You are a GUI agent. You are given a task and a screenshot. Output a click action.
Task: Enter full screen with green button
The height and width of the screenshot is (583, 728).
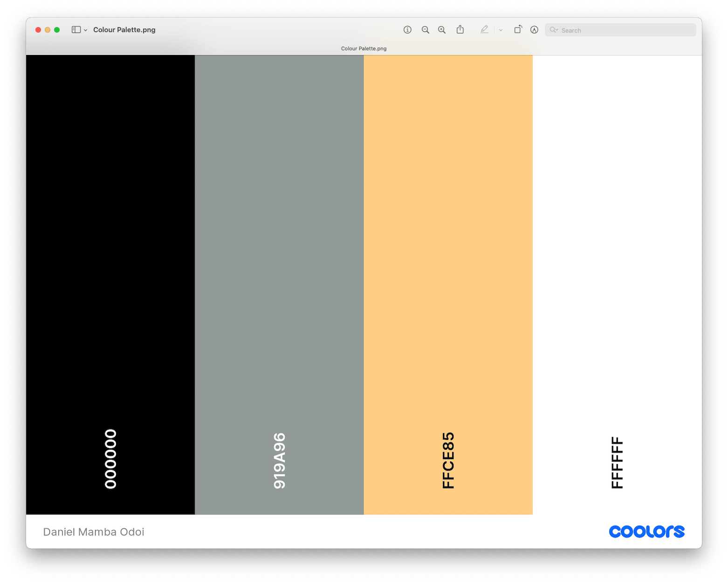click(57, 30)
